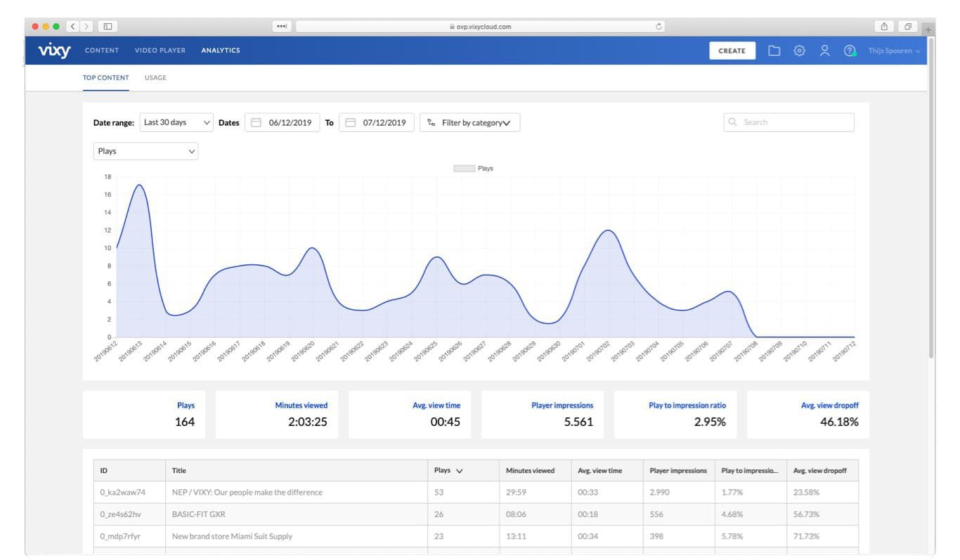Click the vixy logo

54,51
